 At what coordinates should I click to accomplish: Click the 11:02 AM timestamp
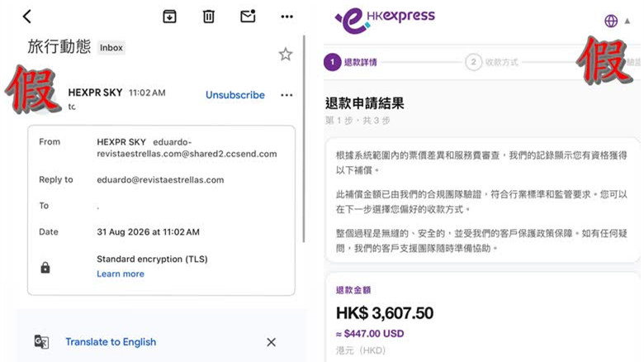click(147, 93)
